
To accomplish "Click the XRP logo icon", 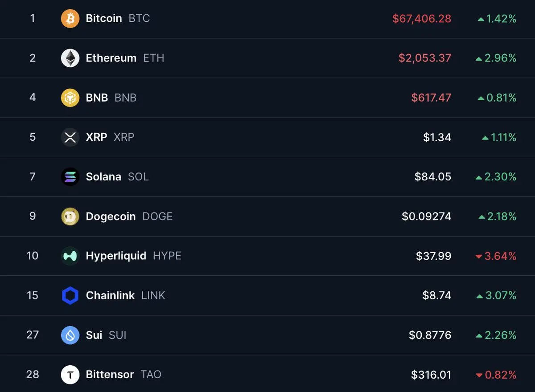I will [x=70, y=137].
